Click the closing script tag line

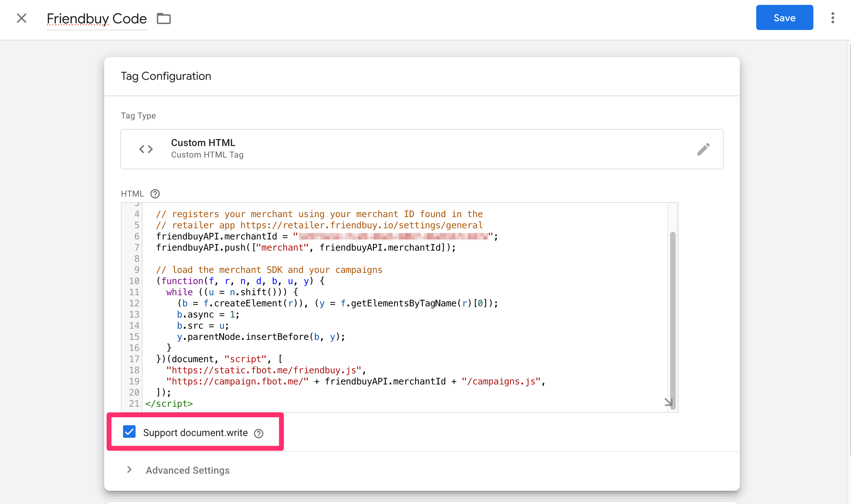169,404
